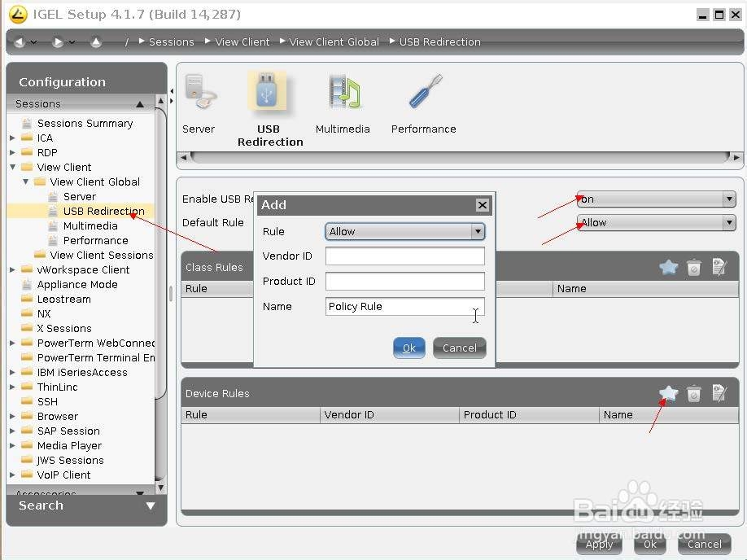This screenshot has width=747, height=560.
Task: Cancel the Add dialog
Action: pos(460,348)
